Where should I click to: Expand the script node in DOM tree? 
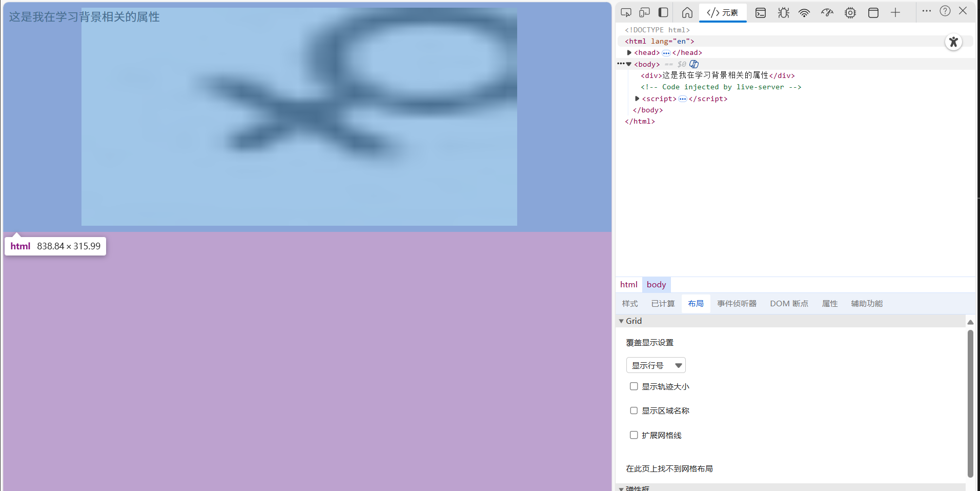[637, 99]
